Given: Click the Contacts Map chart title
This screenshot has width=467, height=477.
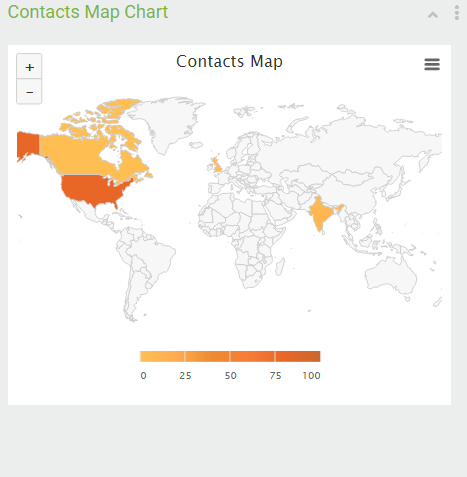Looking at the screenshot, I should (x=229, y=62).
